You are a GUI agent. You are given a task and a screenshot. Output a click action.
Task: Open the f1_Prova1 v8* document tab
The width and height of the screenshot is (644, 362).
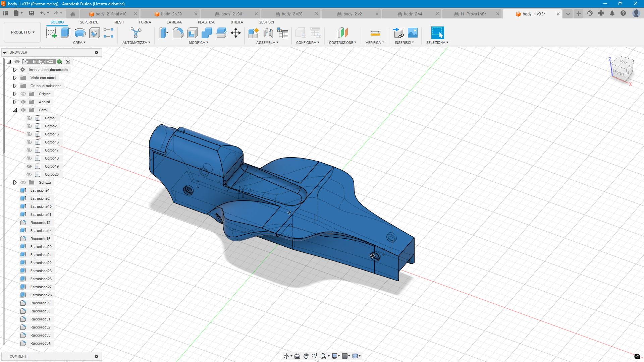473,14
